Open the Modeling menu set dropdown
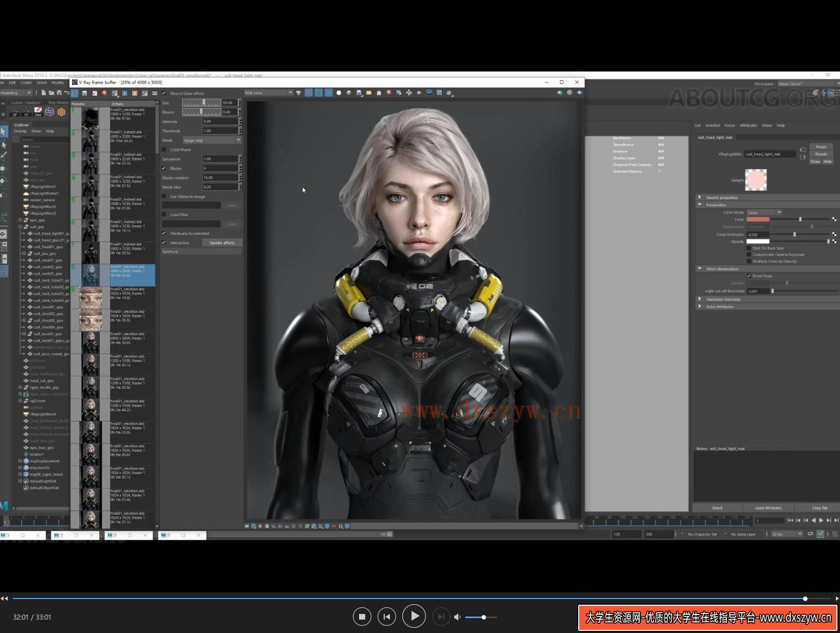 (16, 93)
